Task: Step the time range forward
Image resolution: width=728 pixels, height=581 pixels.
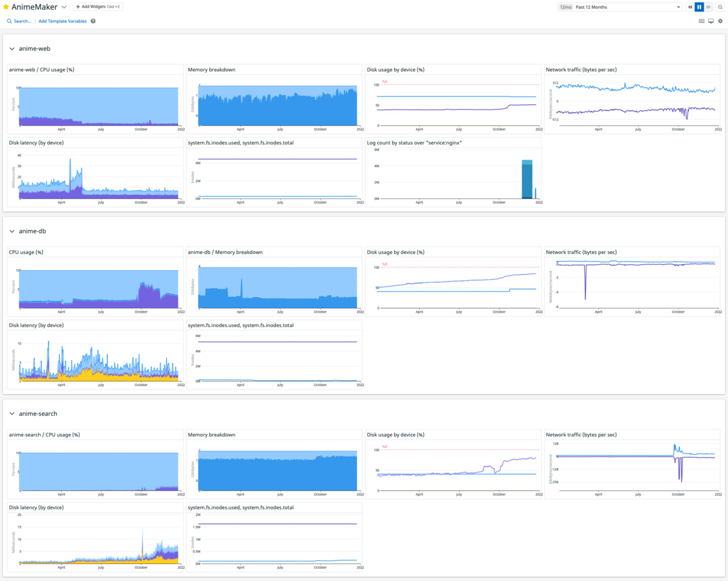Action: click(708, 7)
